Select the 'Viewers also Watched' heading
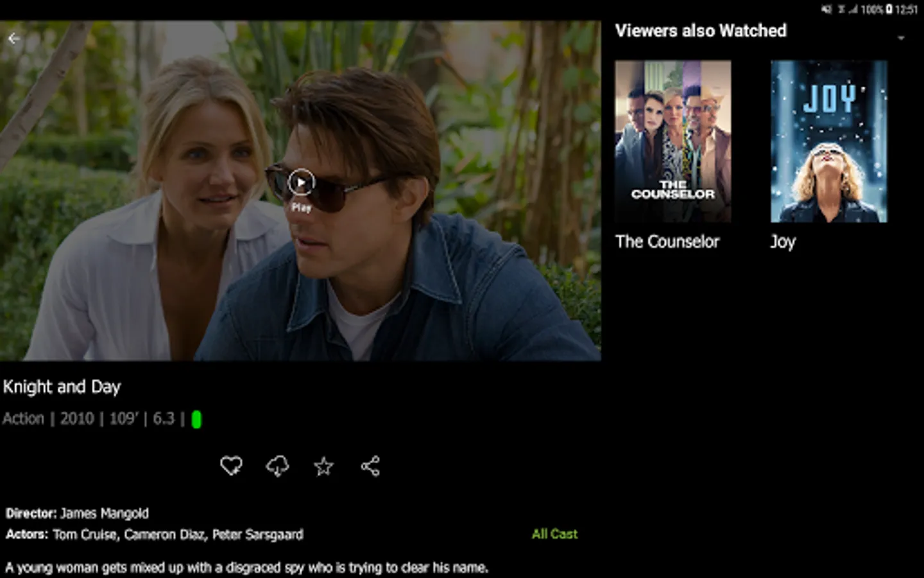Screen dimensions: 924x578 coord(701,31)
